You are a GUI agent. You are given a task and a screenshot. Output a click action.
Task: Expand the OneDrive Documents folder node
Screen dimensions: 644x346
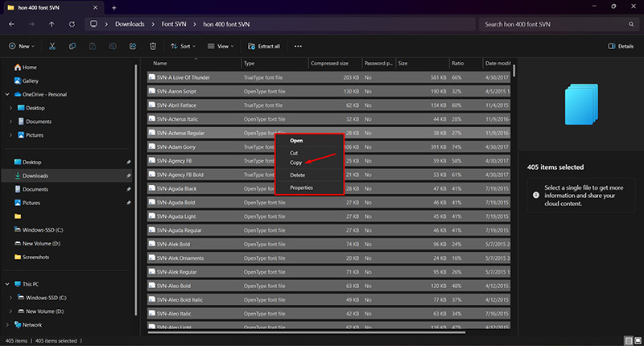10,122
